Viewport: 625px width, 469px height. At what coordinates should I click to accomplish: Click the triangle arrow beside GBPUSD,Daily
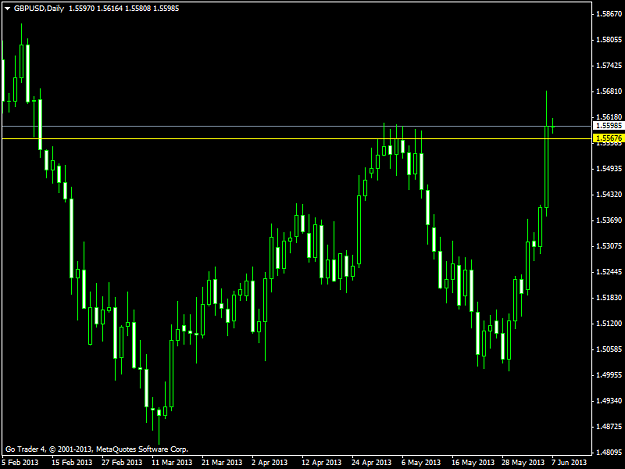click(7, 9)
